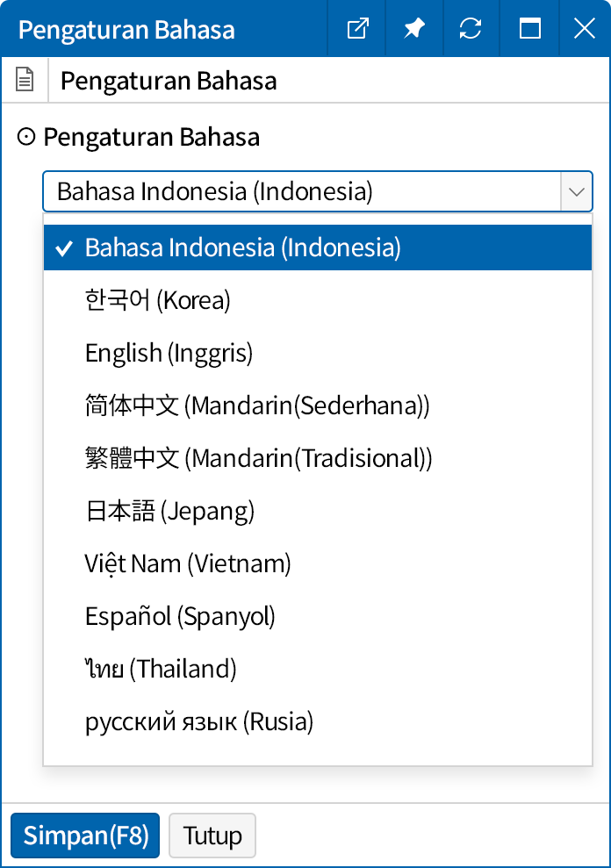Viewport: 611px width, 868px height.
Task: Choose Traditional Mandarin (Tradisional) option
Action: coord(259,458)
